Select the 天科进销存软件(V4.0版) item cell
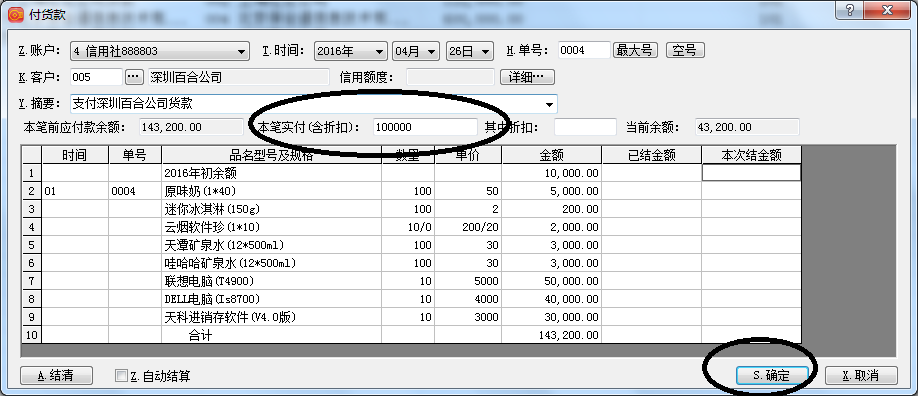The height and width of the screenshot is (396, 918). 272,318
